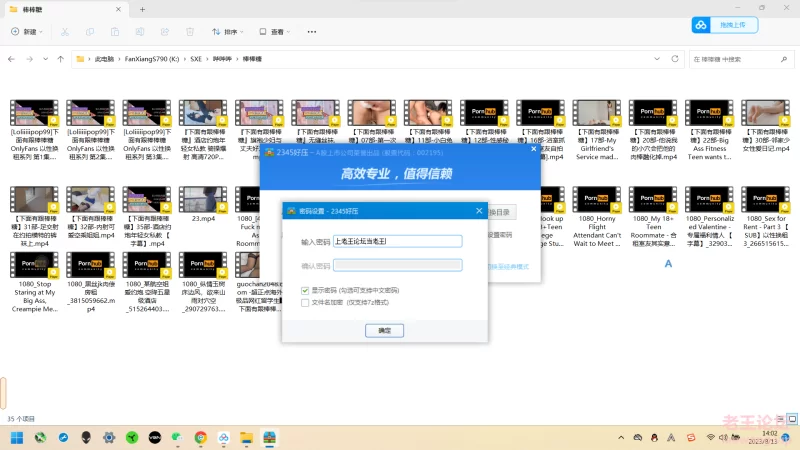This screenshot has width=800, height=450.
Task: Open the 查看 view dropdown
Action: [x=275, y=32]
